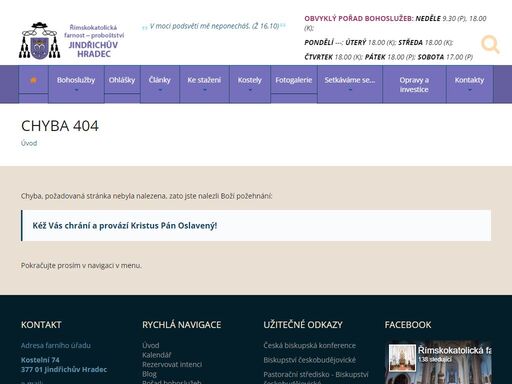Click the Bible verse quote in the header
This screenshot has height=384, width=512.
click(214, 26)
